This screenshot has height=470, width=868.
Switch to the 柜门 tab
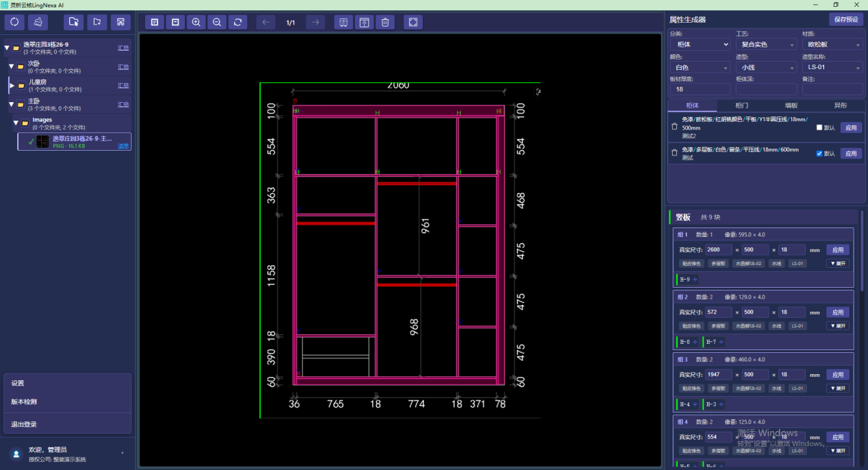[741, 106]
